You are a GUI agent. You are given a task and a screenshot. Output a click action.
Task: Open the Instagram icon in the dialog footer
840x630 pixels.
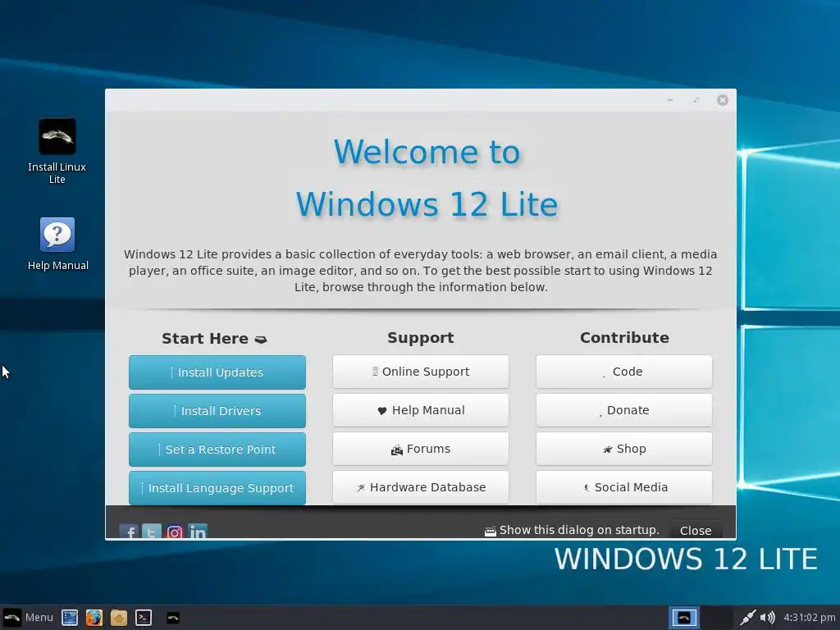click(175, 532)
